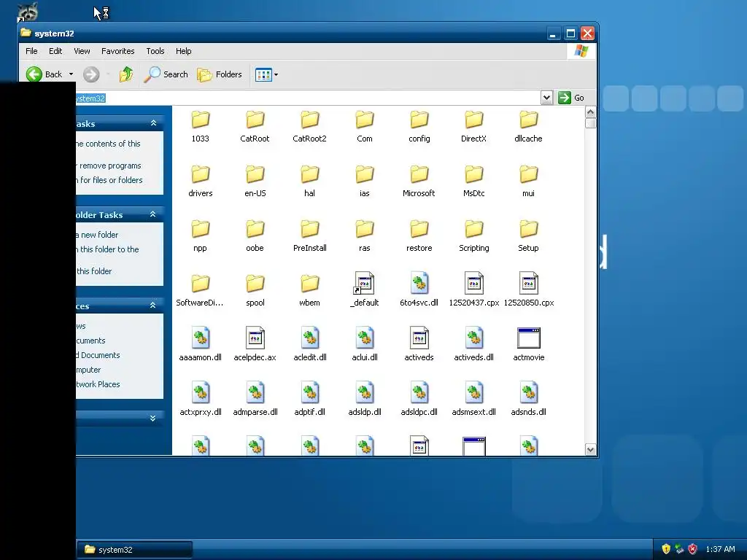Collapse the System Tasks panel chevron
Screen dimensions: 747x560
coord(153,123)
